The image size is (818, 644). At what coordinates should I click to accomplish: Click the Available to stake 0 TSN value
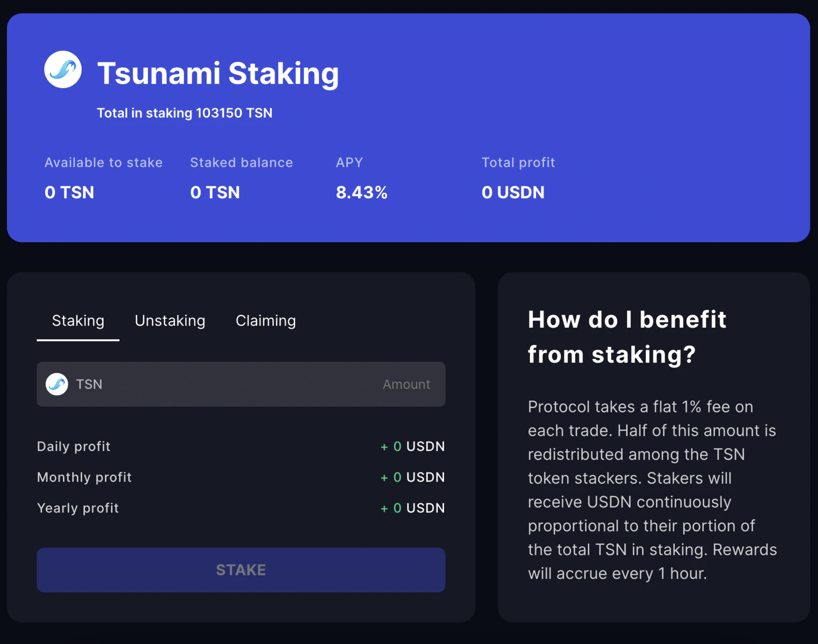69,192
